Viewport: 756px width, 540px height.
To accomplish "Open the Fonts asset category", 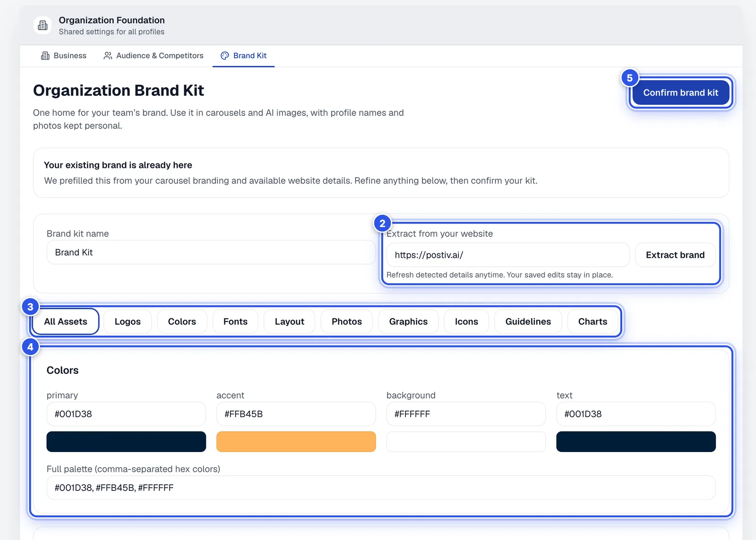I will (x=235, y=322).
